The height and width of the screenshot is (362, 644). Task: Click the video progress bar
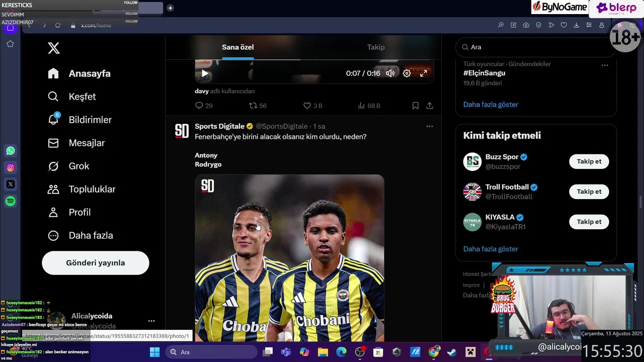tap(314, 60)
